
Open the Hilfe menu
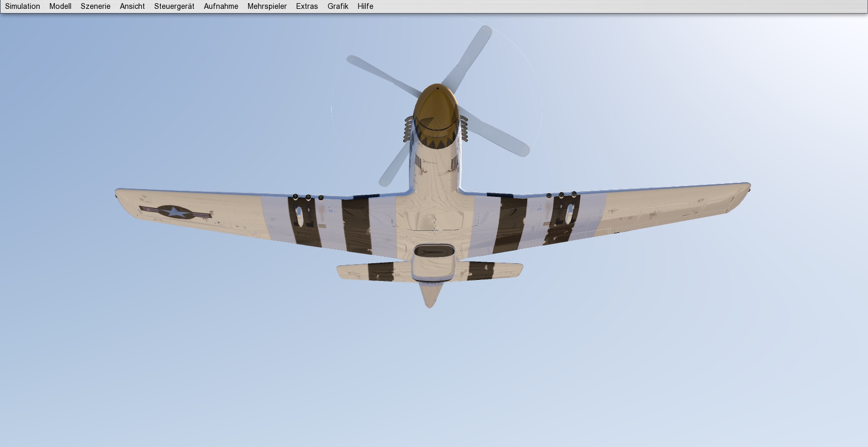pos(366,6)
